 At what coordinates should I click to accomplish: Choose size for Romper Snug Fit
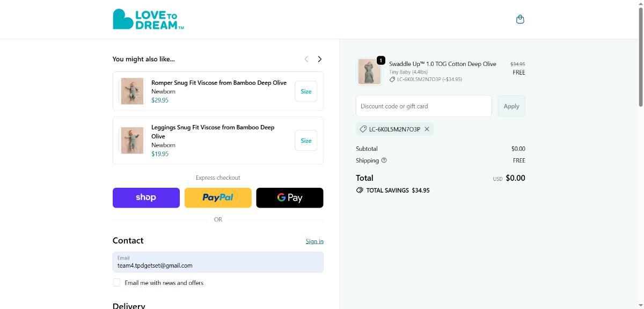pyautogui.click(x=306, y=91)
